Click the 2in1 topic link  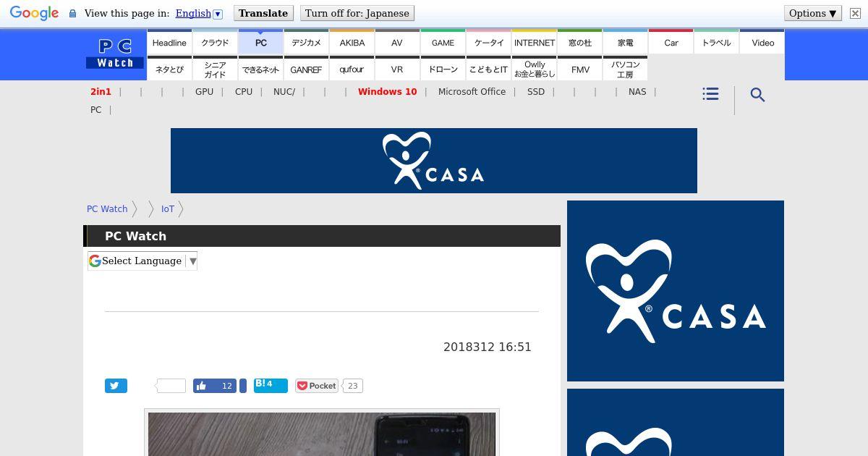click(101, 92)
